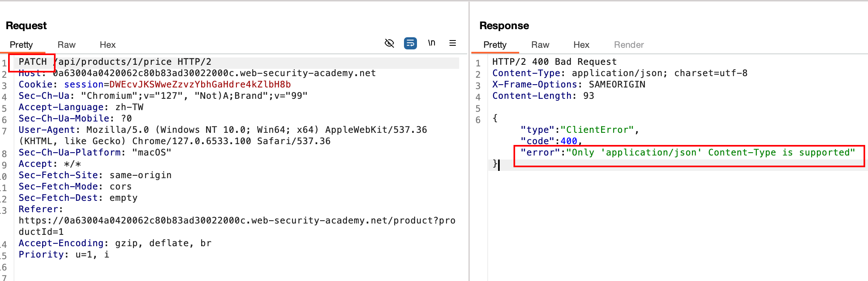Open the Response Hex tab
868x281 pixels.
point(581,45)
